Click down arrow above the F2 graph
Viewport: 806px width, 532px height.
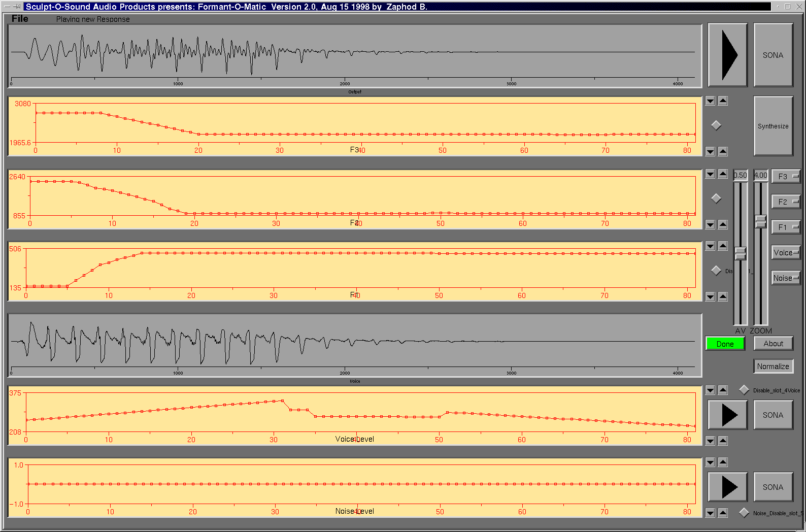coord(710,174)
